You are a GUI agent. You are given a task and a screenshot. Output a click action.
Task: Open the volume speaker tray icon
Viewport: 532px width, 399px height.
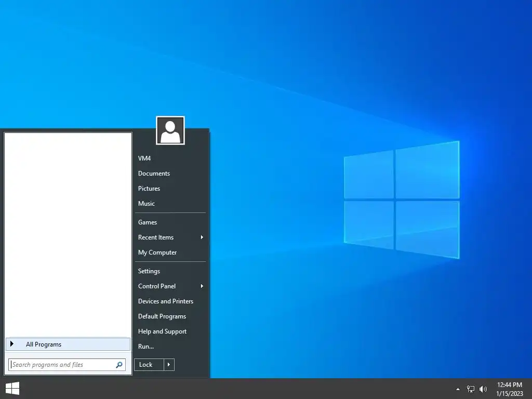(483, 389)
